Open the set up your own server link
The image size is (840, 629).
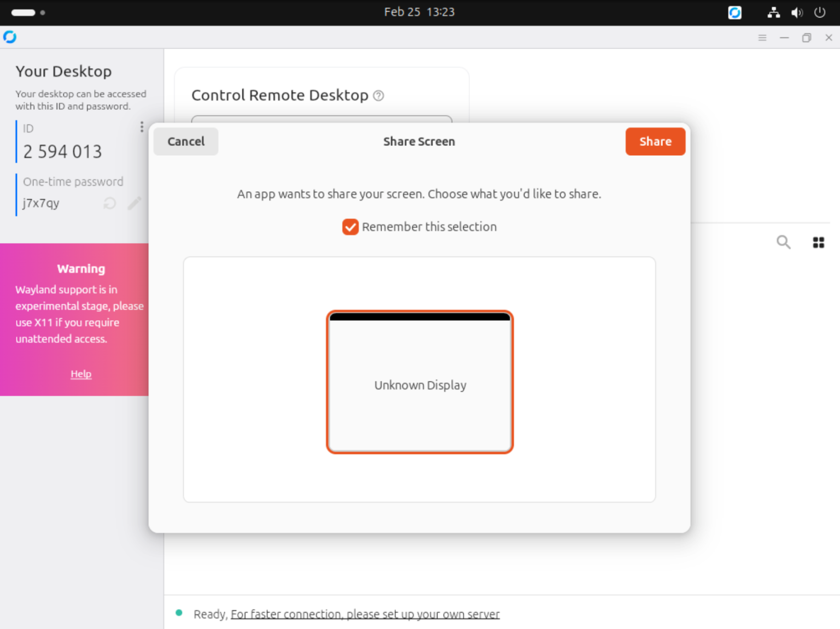click(x=365, y=614)
